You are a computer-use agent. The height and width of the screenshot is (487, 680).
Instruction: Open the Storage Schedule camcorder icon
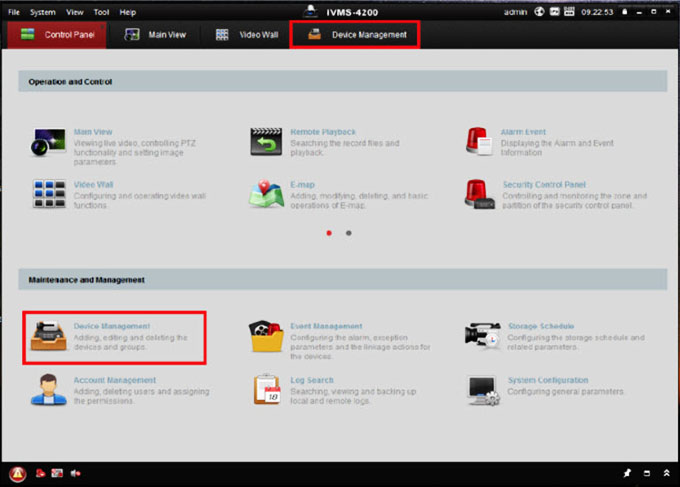click(483, 336)
